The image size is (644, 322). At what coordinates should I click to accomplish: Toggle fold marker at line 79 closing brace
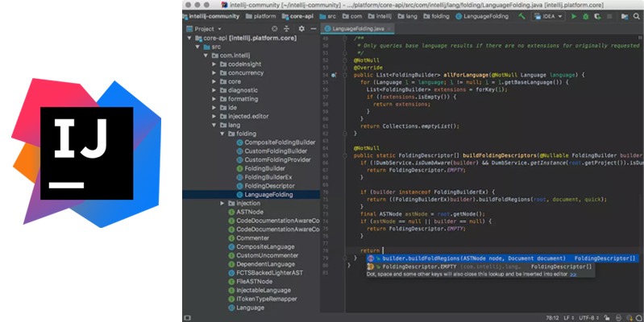tap(345, 258)
